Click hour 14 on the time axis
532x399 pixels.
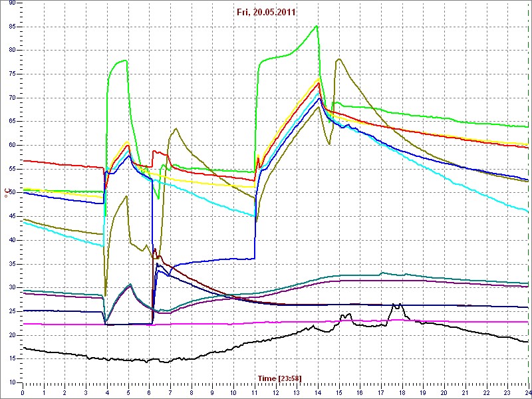click(x=318, y=391)
